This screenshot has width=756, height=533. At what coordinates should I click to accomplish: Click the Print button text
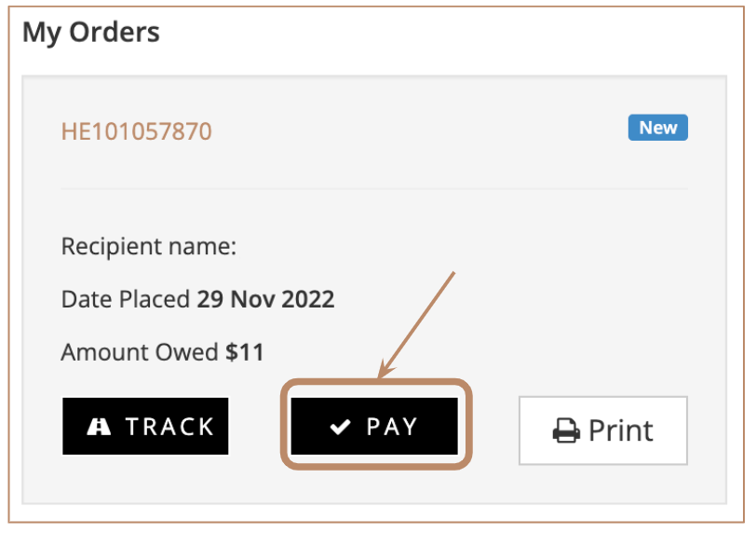pos(621,430)
